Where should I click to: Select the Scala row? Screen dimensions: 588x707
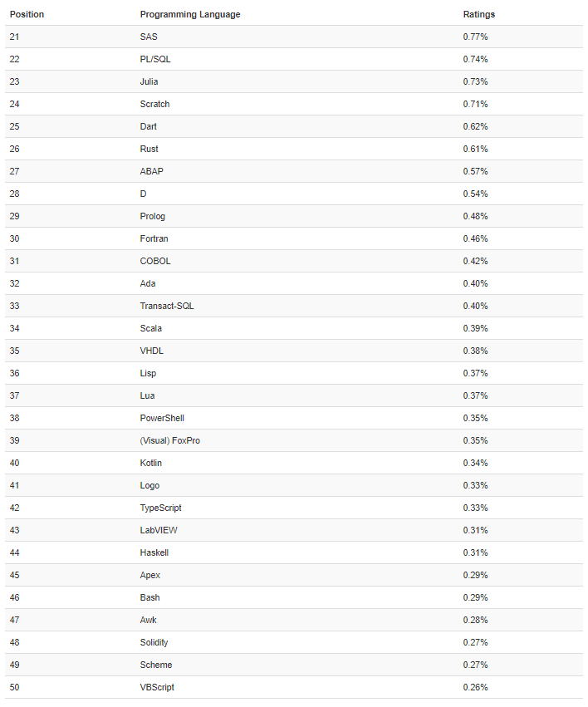[x=294, y=328]
